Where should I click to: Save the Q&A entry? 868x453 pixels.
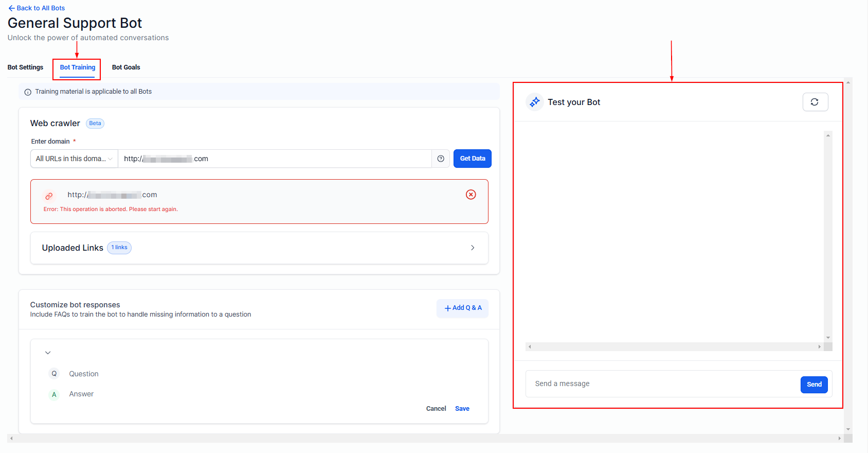(462, 409)
